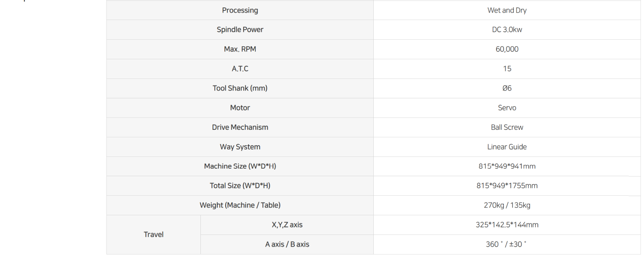Click the Travel row header cell
The image size is (644, 258).
153,234
